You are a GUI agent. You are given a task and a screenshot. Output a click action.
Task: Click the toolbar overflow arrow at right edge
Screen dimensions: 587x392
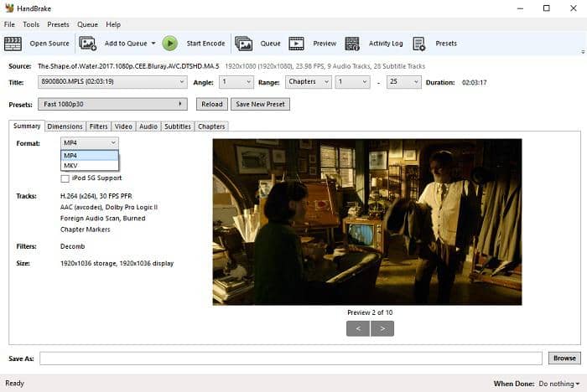pos(583,52)
